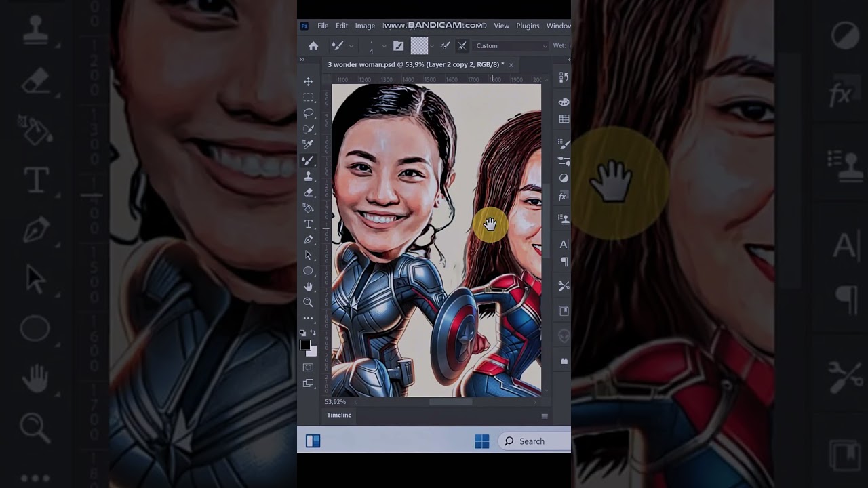Click the current brush load swatch
Screen dimensions: 868x488
coord(420,45)
